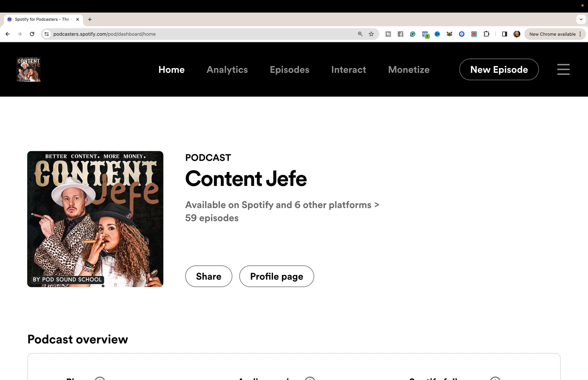Screen dimensions: 588x380
Task: Click the large Content Jefe cover art
Action: 95,219
